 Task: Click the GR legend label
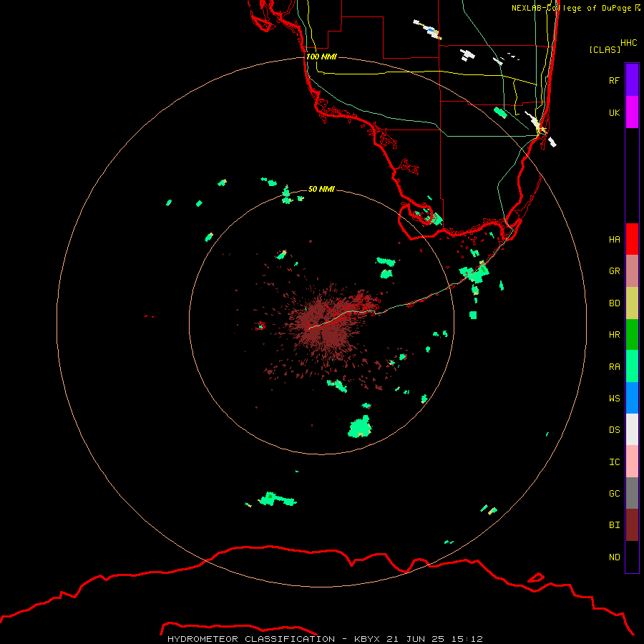[x=614, y=271]
